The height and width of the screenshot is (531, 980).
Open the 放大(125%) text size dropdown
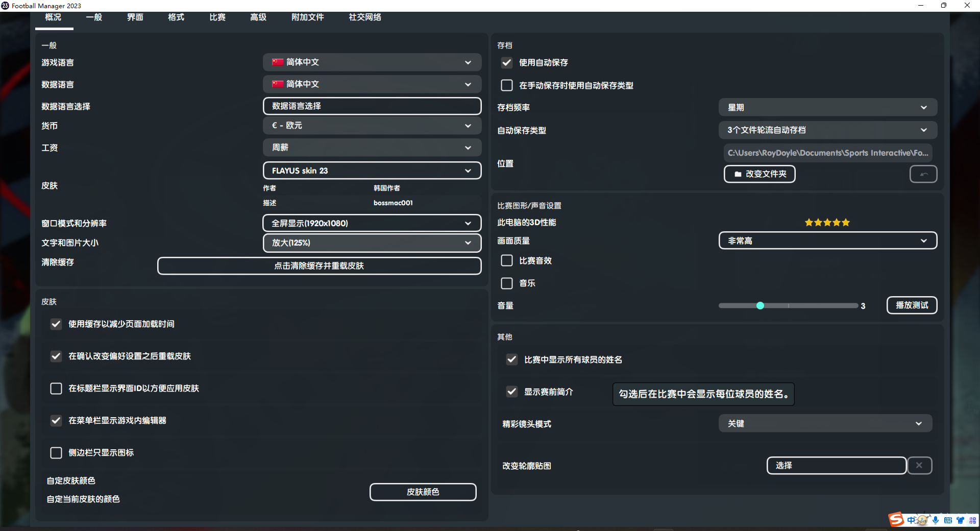tap(372, 243)
